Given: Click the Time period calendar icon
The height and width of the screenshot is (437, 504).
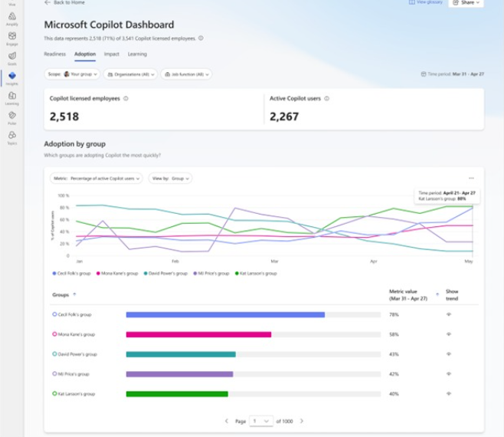Looking at the screenshot, I should 424,74.
